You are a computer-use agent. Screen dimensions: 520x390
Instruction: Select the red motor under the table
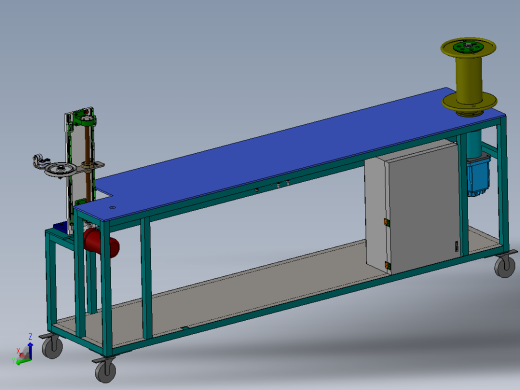pos(101,243)
